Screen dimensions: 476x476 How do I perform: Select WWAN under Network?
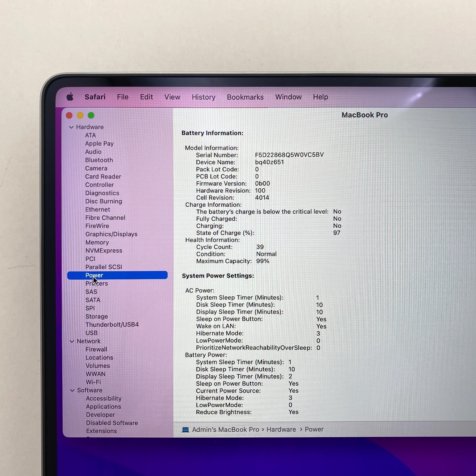pos(95,374)
